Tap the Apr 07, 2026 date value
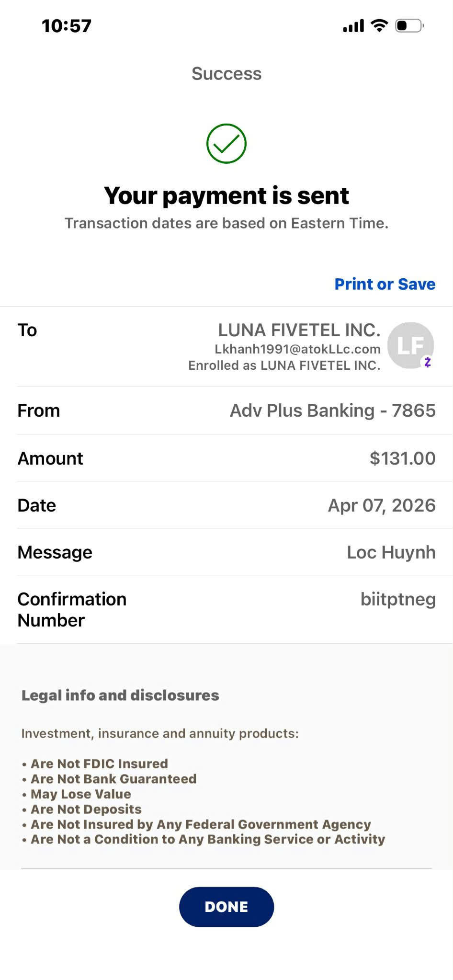 click(382, 505)
